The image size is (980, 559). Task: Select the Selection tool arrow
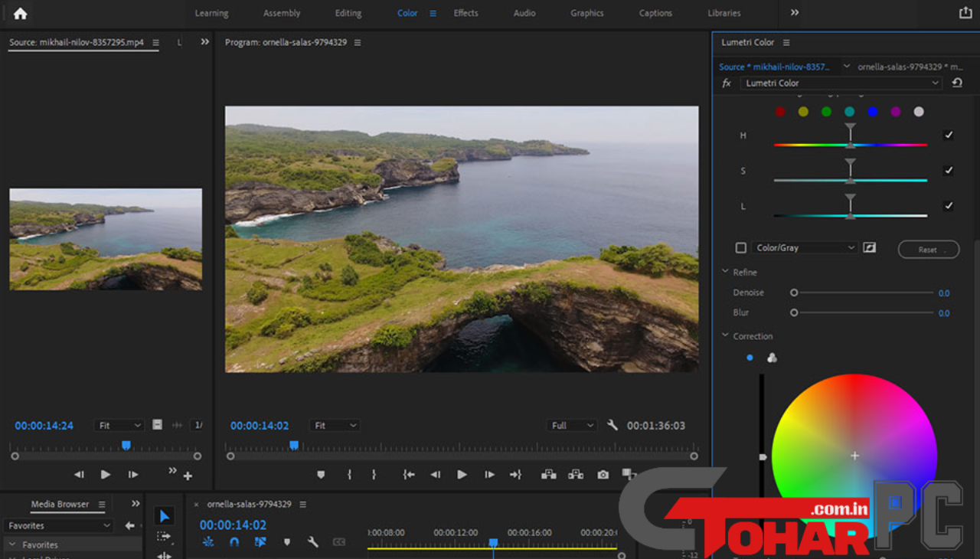coord(164,516)
